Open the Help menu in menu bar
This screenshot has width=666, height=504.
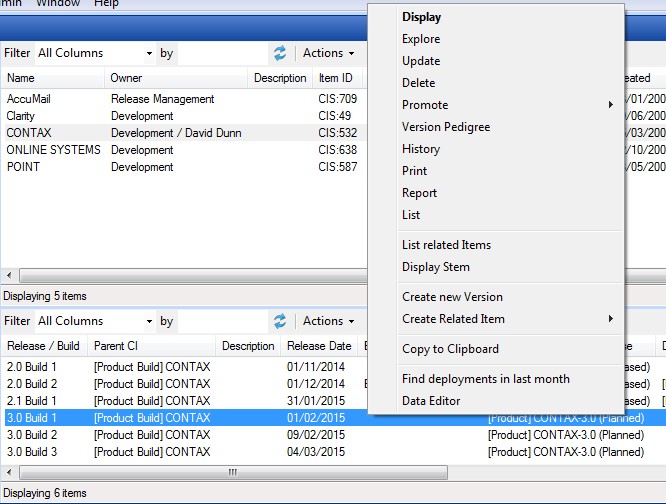tap(106, 3)
